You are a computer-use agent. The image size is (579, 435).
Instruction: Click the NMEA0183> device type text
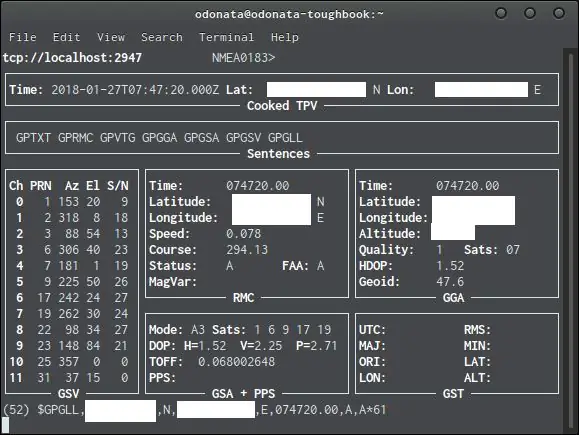tap(243, 58)
